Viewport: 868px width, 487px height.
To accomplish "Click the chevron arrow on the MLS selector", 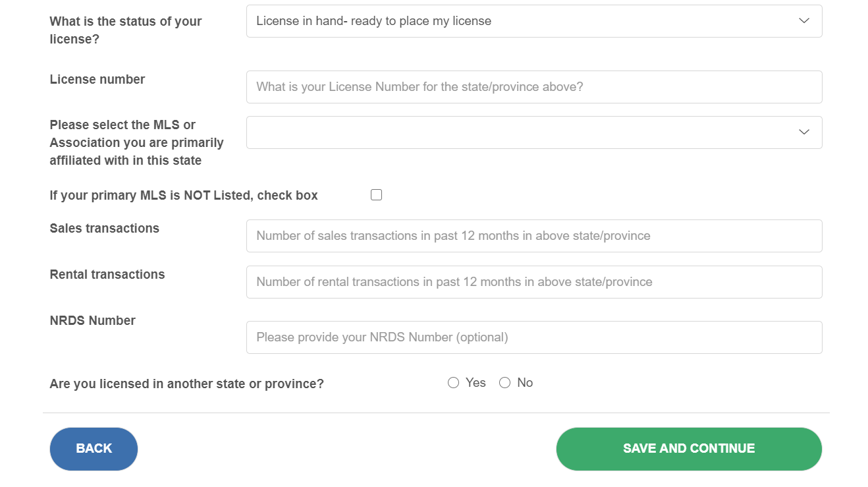I will (803, 132).
